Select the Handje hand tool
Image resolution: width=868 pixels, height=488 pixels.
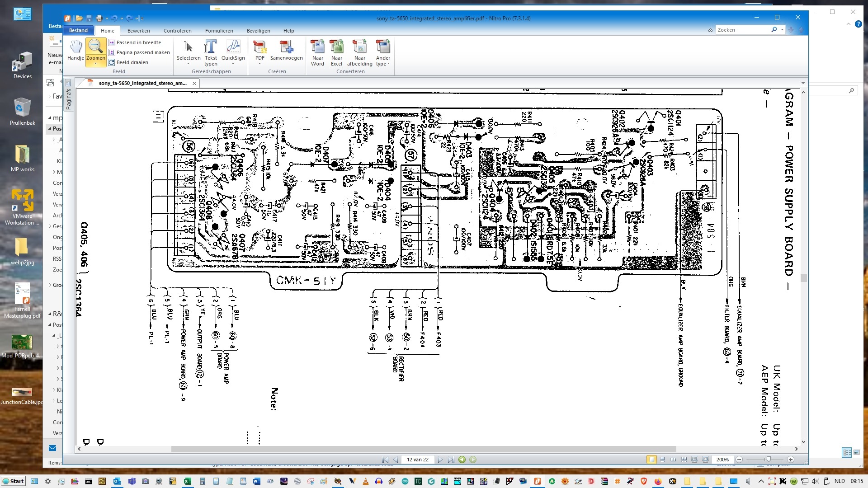[x=75, y=50]
